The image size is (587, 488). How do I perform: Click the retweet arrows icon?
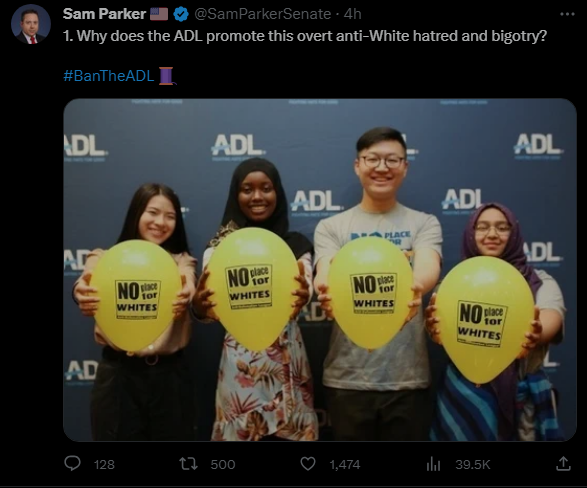point(188,464)
